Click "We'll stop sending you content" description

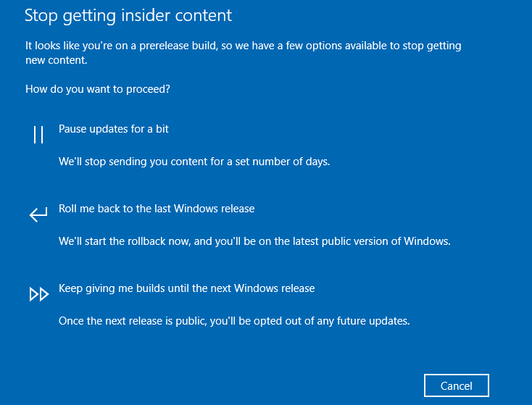[x=194, y=162]
